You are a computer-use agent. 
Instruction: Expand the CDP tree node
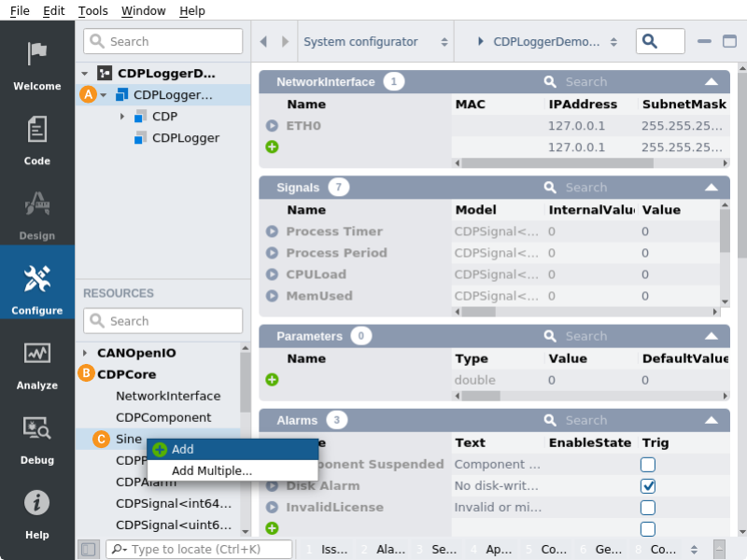pos(122,117)
